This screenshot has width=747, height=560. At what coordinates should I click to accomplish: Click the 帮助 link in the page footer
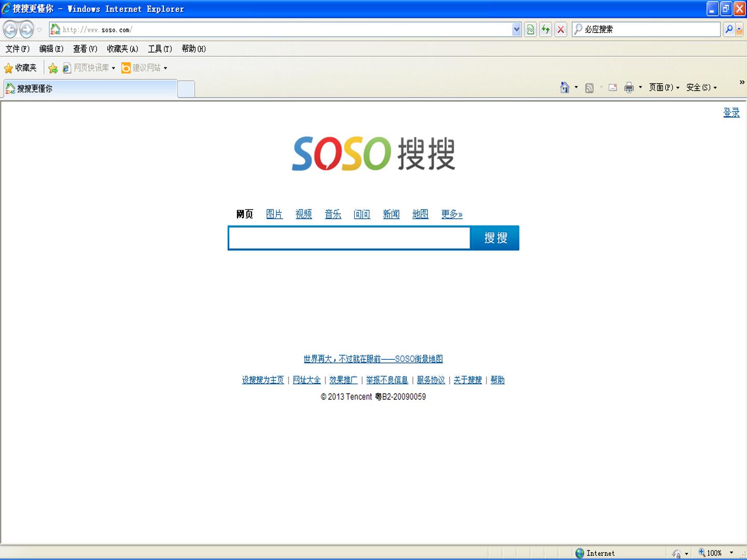click(x=497, y=380)
